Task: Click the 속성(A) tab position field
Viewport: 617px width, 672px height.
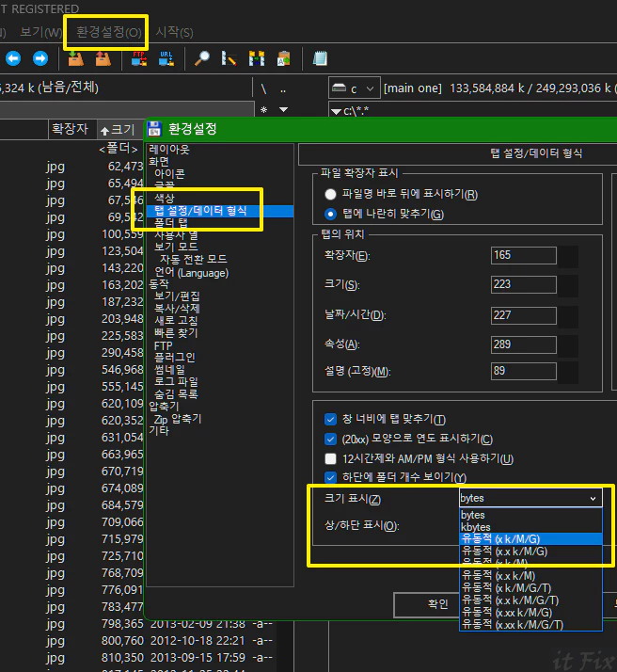Action: [x=523, y=344]
